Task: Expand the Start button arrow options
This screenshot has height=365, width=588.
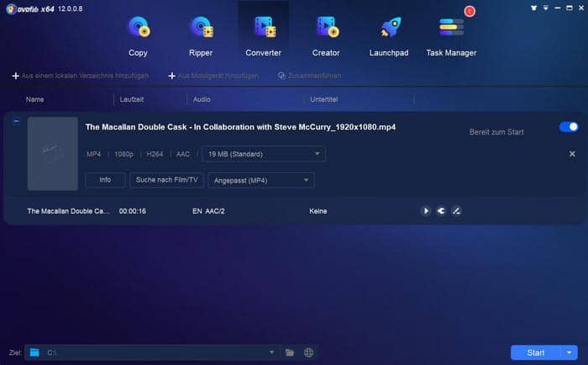Action: tap(571, 352)
